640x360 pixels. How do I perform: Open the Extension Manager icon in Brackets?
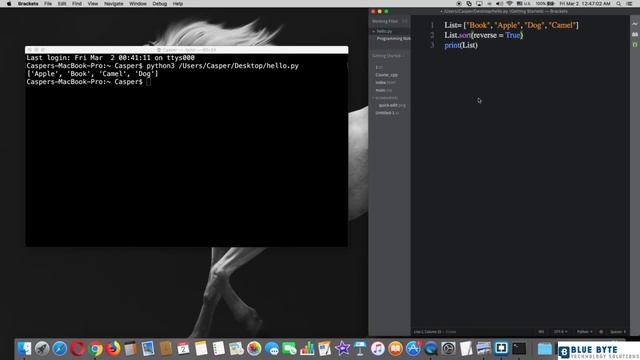pos(635,34)
